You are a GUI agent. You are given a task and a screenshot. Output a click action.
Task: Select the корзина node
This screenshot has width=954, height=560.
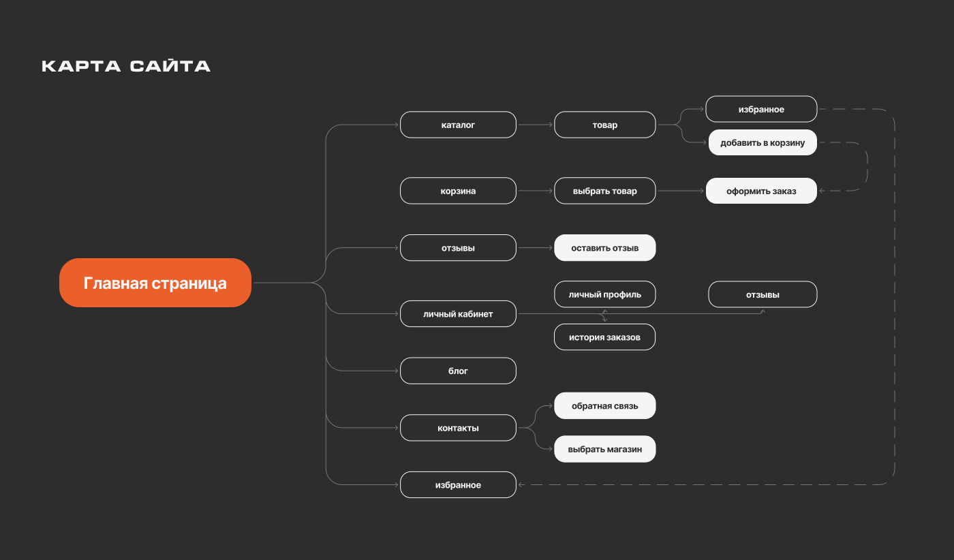[458, 191]
